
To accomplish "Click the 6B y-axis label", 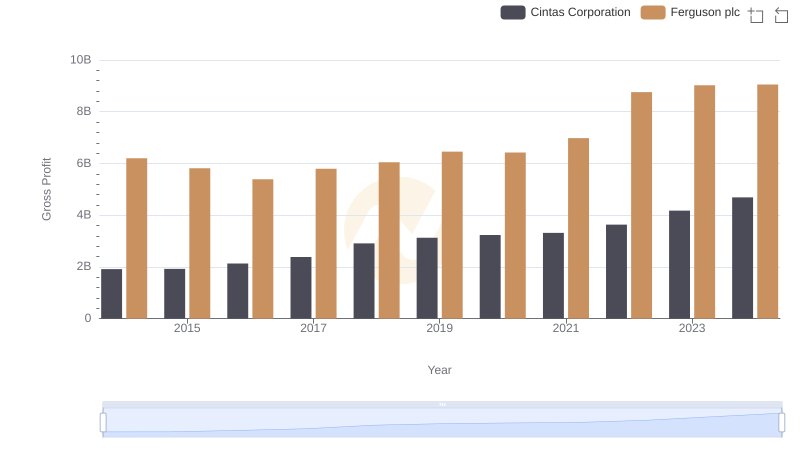I will (84, 164).
